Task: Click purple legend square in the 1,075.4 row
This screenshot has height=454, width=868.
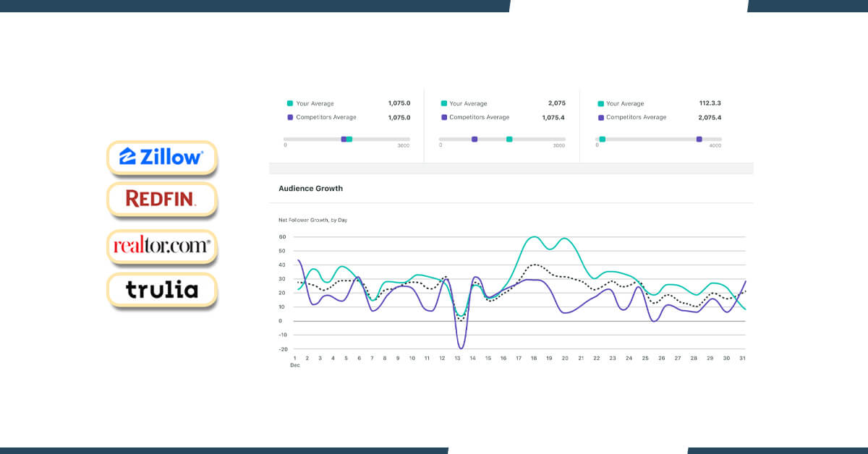Action: click(444, 117)
